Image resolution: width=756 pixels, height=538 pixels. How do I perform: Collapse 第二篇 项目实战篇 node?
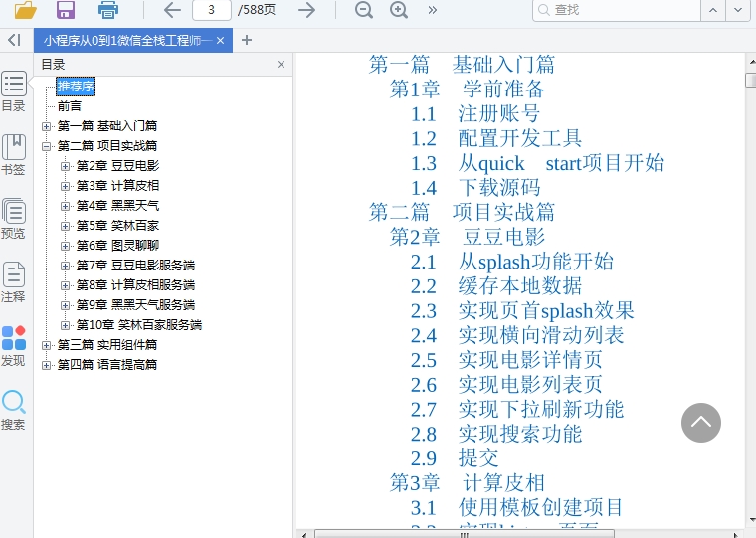[47, 146]
